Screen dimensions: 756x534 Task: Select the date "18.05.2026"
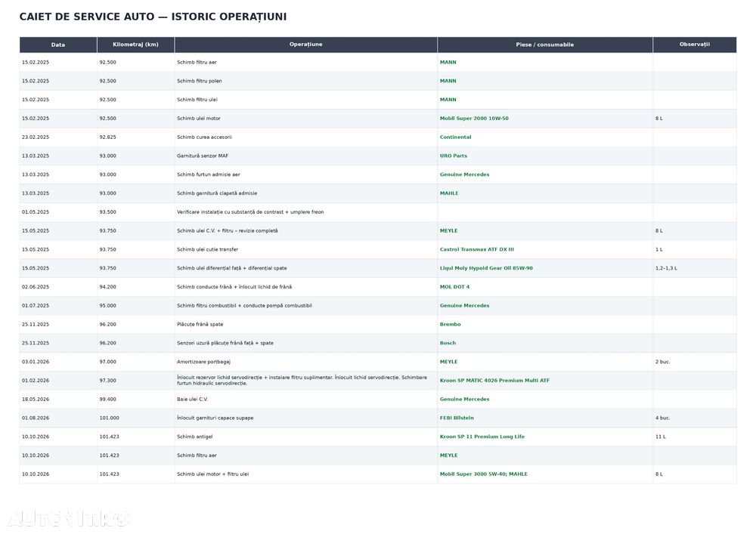(x=36, y=399)
